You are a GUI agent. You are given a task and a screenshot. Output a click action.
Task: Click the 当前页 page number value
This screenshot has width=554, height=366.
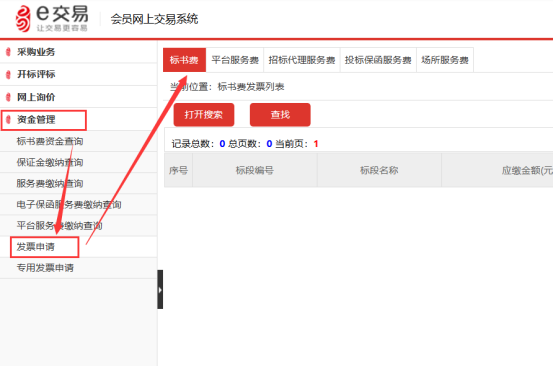tap(316, 144)
